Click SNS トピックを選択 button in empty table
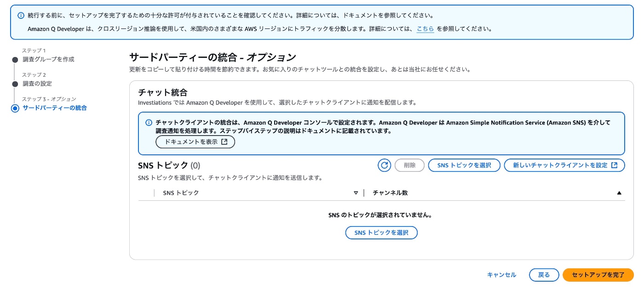The width and height of the screenshot is (644, 295). [x=381, y=233]
